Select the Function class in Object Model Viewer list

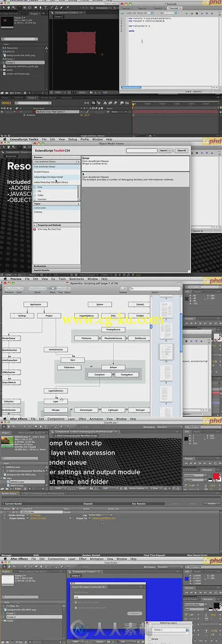pyautogui.click(x=42, y=199)
